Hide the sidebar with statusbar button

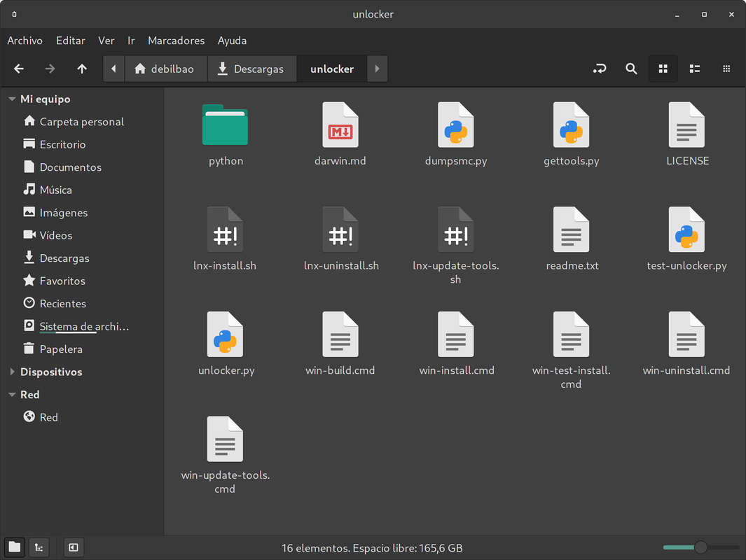coord(74,547)
